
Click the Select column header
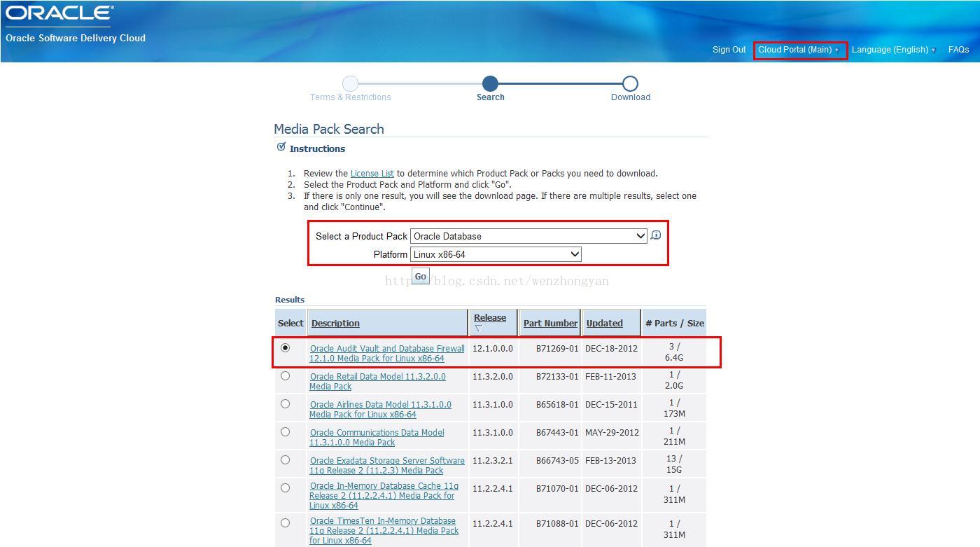(290, 323)
